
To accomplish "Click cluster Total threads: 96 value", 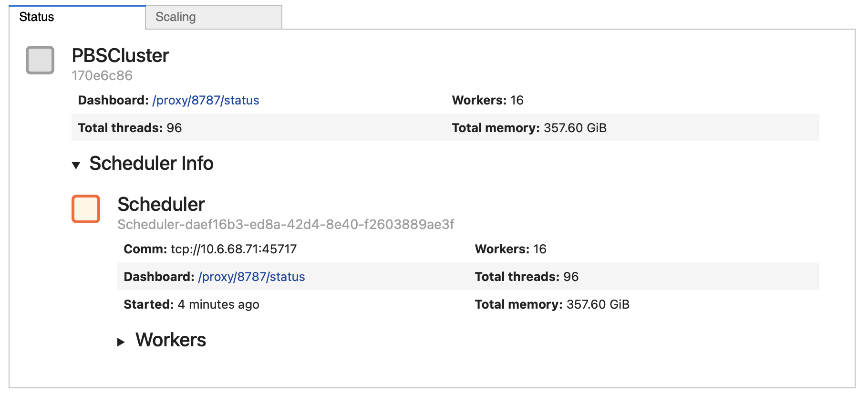I will (174, 128).
